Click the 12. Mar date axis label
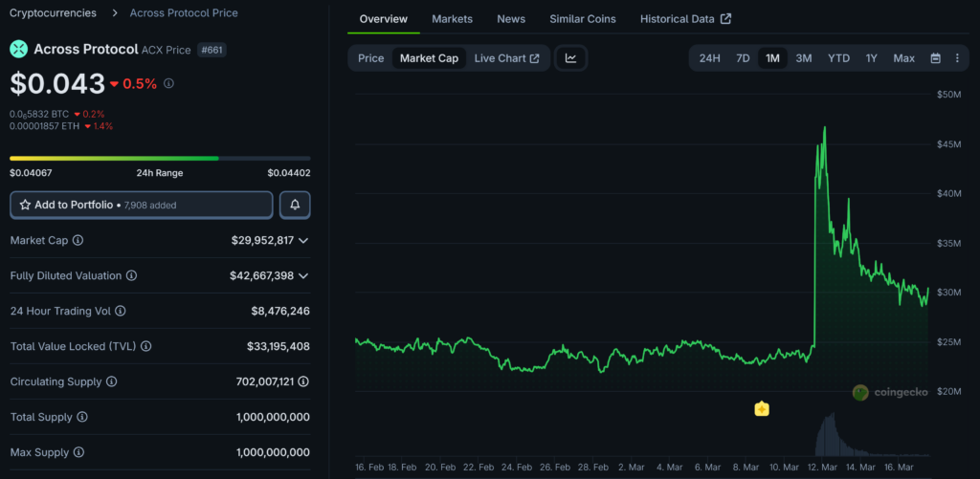This screenshot has height=479, width=980. click(821, 468)
